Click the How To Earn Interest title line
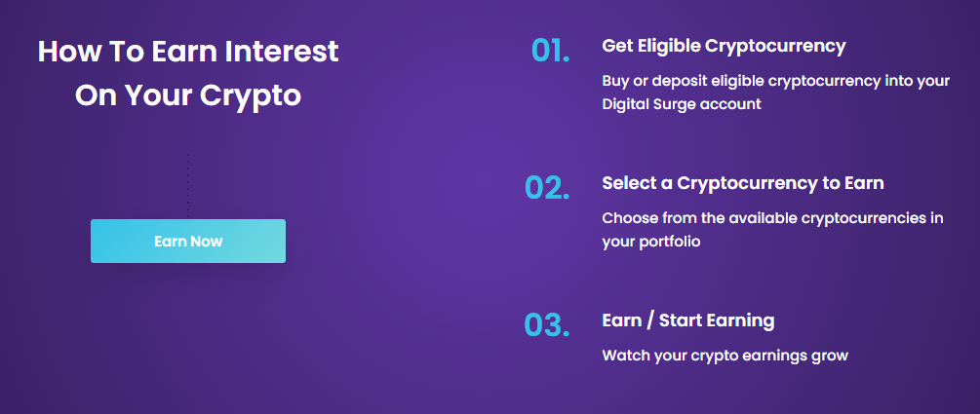Screen dimensions: 980x414 tap(188, 52)
